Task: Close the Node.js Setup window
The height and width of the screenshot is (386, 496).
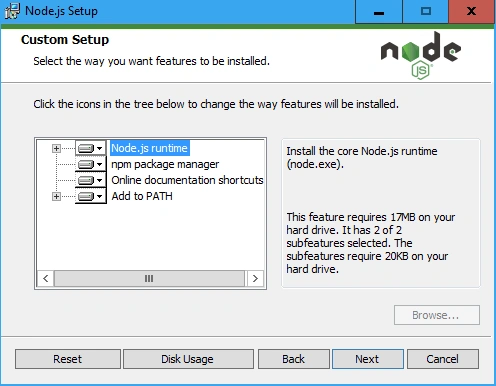Action: 471,12
